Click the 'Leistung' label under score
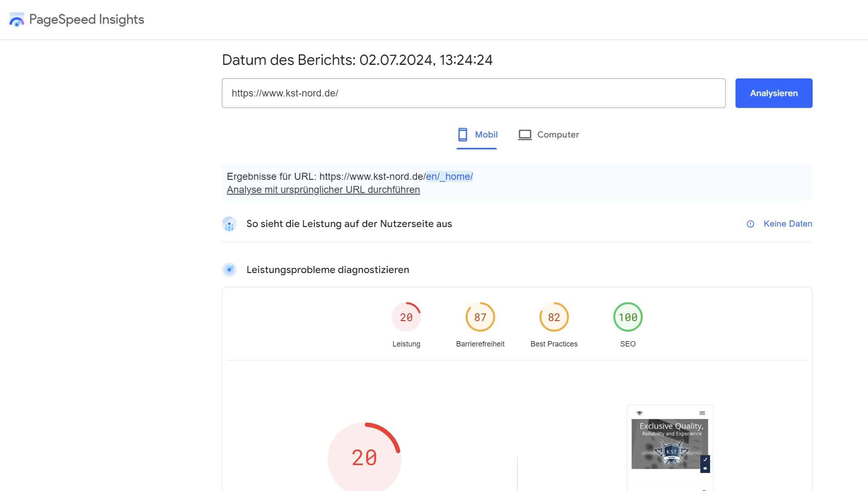The height and width of the screenshot is (491, 868). tap(406, 344)
